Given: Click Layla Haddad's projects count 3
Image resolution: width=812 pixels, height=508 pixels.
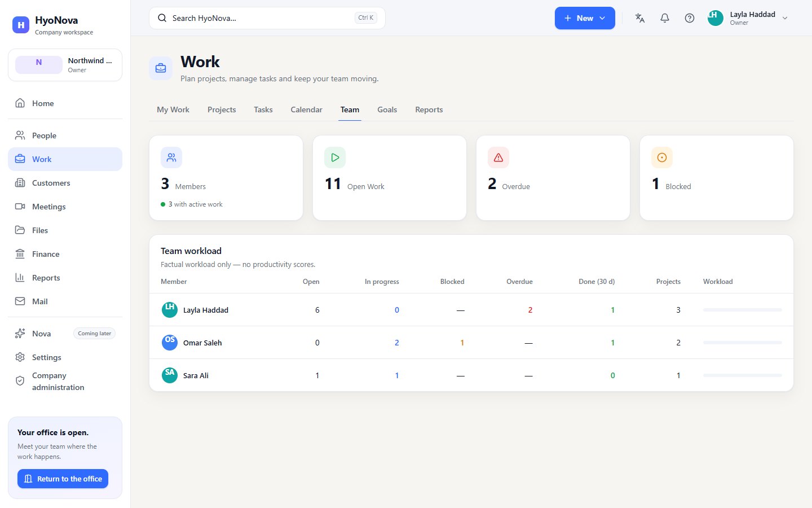Looking at the screenshot, I should pyautogui.click(x=678, y=310).
